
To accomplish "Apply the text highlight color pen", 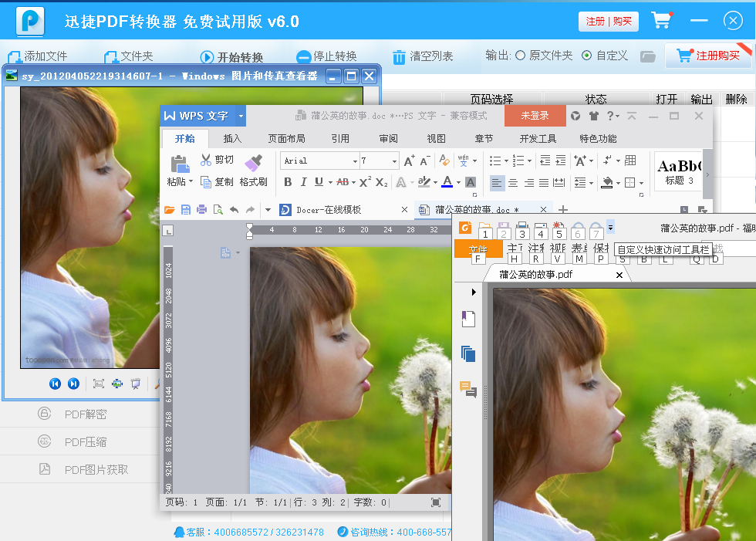I will tap(424, 182).
